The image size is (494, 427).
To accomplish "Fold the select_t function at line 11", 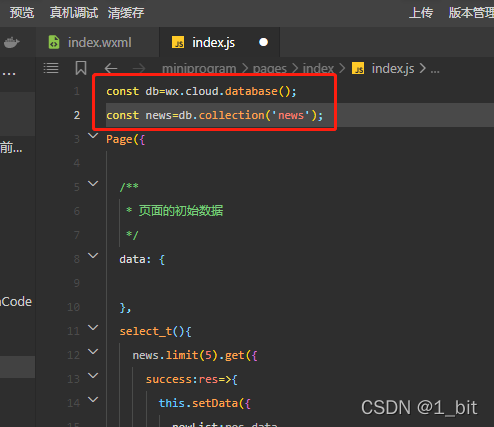I will [x=93, y=328].
